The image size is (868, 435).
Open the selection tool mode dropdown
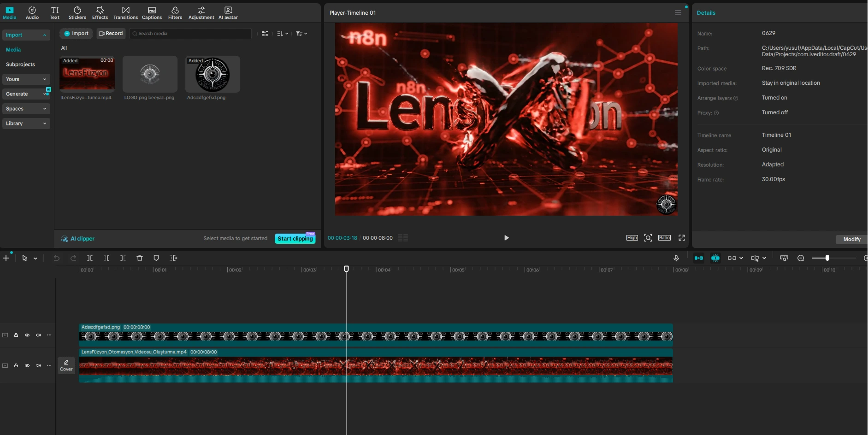35,259
